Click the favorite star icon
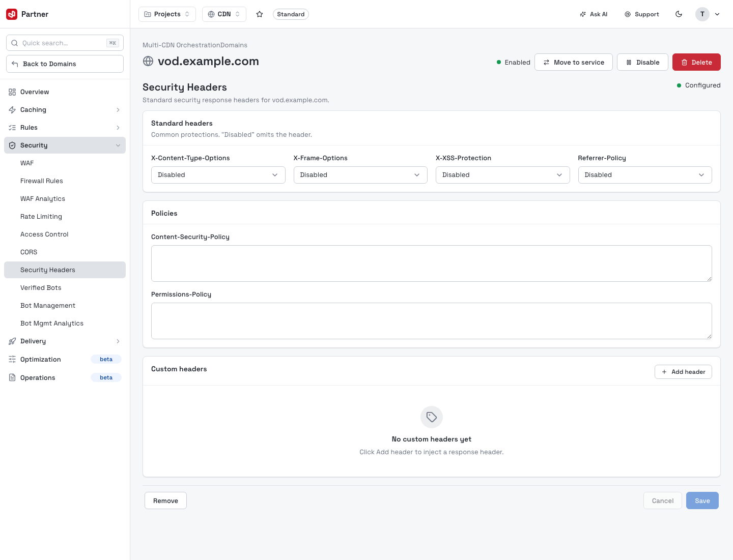 click(x=260, y=14)
